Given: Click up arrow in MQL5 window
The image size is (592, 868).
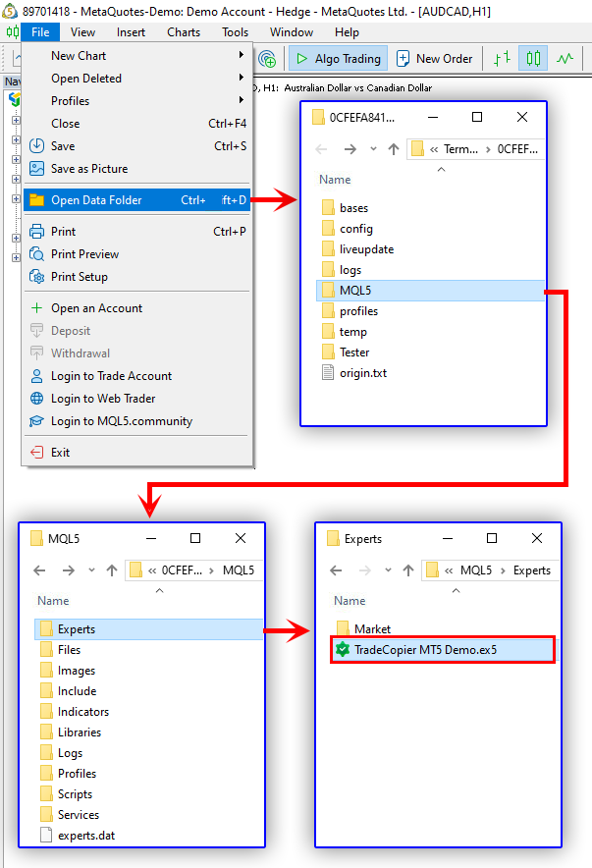Looking at the screenshot, I should pyautogui.click(x=112, y=570).
